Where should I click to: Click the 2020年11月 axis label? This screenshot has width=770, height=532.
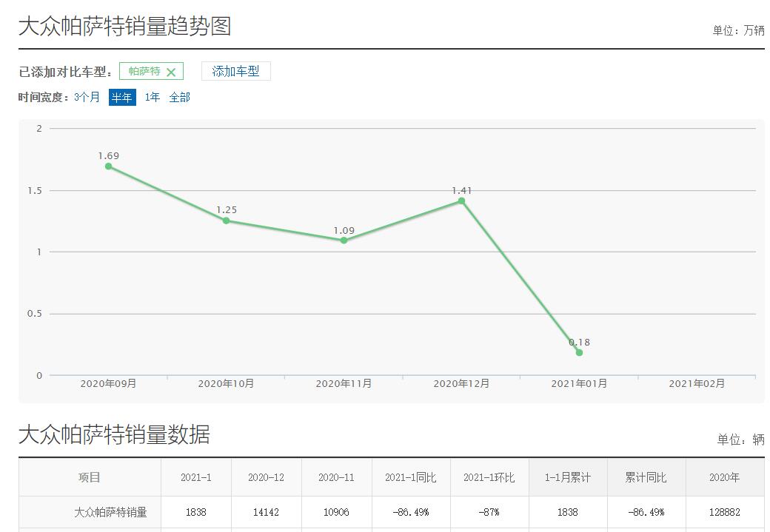pyautogui.click(x=344, y=383)
